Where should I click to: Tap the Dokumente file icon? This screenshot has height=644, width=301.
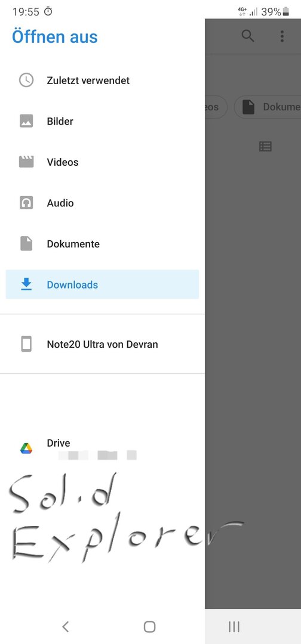point(26,243)
